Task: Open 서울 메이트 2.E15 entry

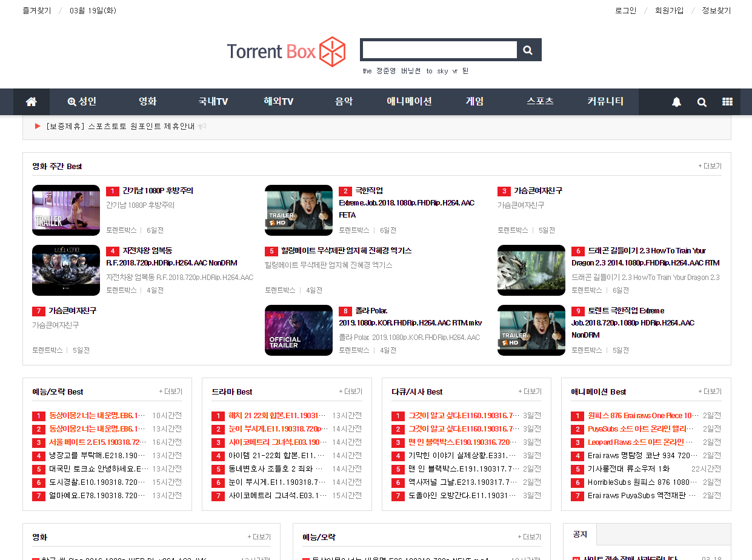Action: 98,442
